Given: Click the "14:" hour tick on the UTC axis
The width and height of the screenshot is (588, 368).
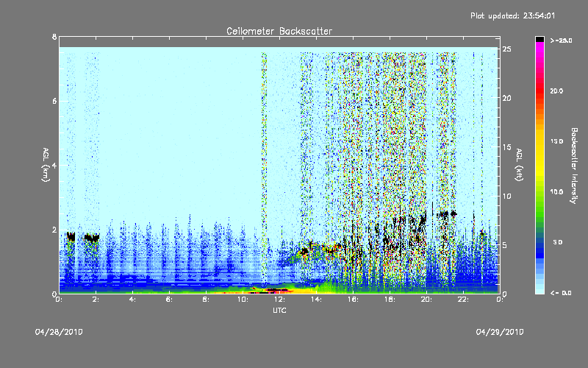Looking at the screenshot, I should coord(317,300).
